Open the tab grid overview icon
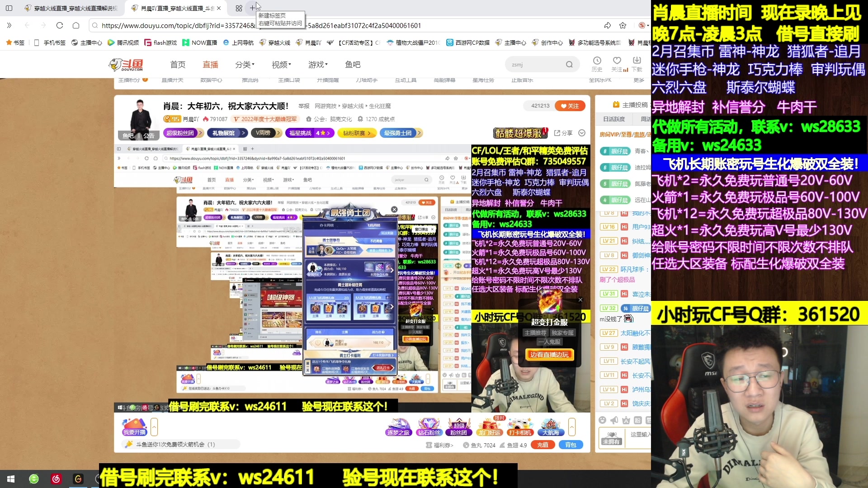 click(x=239, y=8)
